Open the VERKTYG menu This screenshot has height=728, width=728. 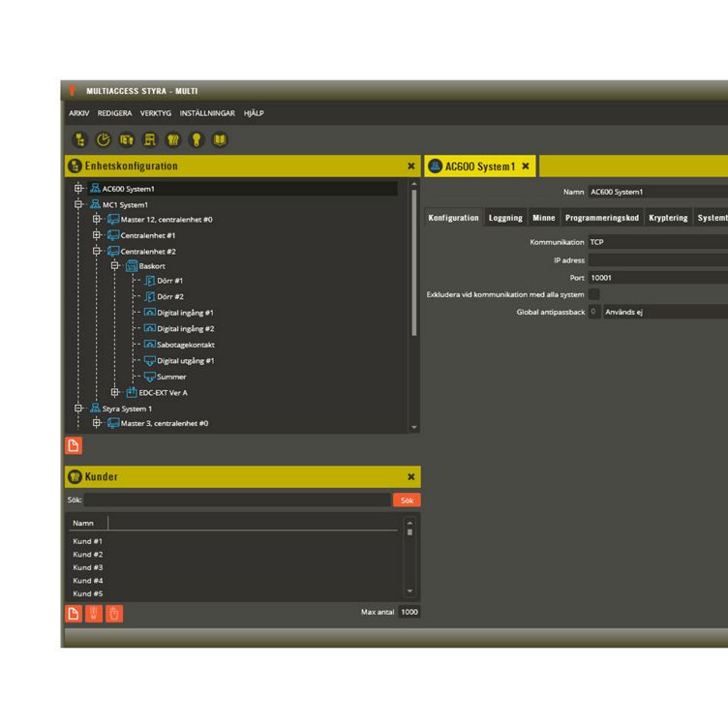coord(155,113)
